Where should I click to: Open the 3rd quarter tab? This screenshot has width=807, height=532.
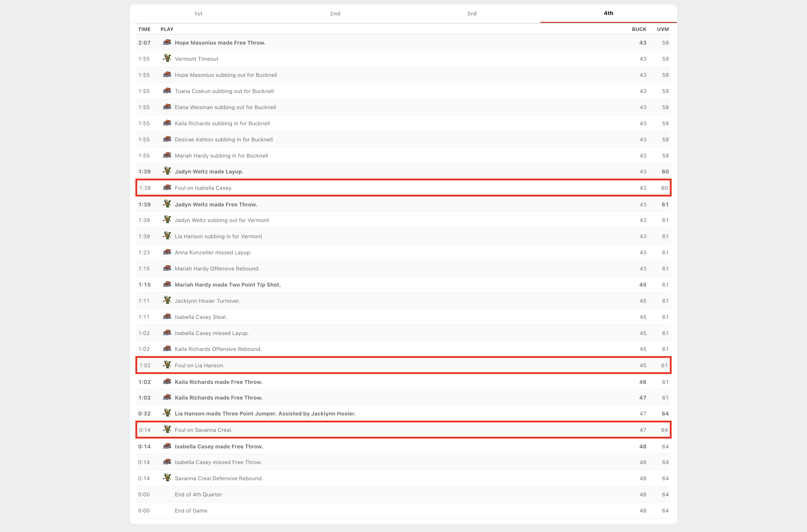point(472,14)
